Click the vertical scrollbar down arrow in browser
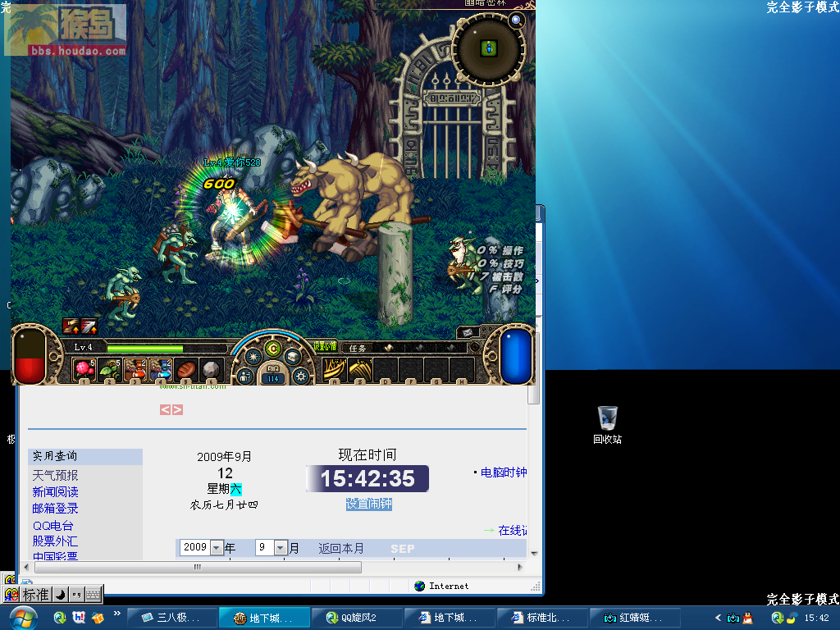The height and width of the screenshot is (630, 840). [533, 554]
